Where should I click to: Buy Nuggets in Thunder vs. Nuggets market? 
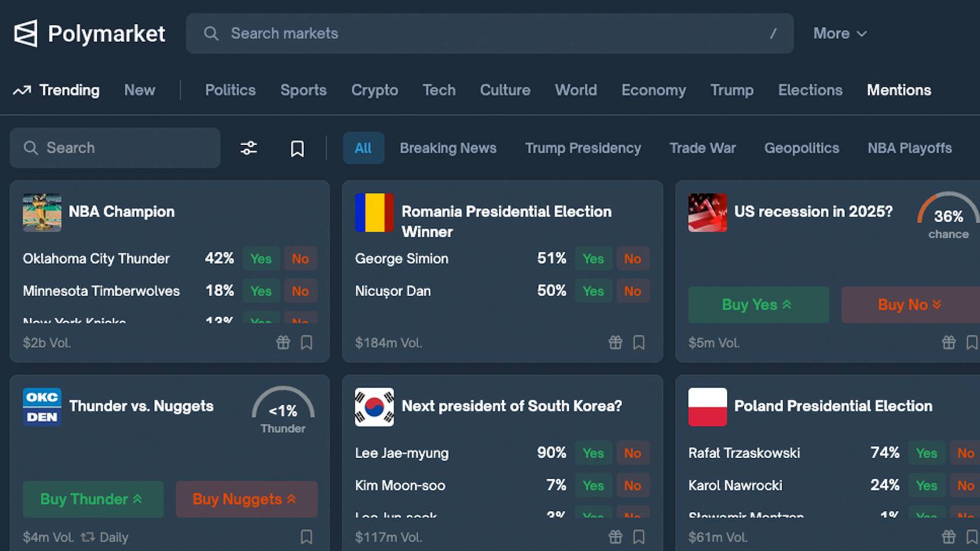click(246, 499)
